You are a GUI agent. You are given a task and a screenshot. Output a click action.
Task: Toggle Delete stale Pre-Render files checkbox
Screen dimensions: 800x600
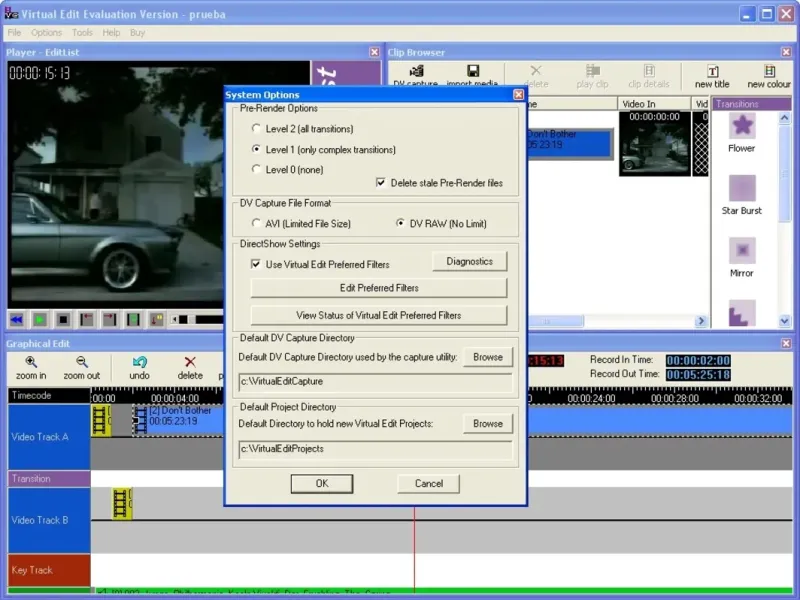pyautogui.click(x=381, y=183)
